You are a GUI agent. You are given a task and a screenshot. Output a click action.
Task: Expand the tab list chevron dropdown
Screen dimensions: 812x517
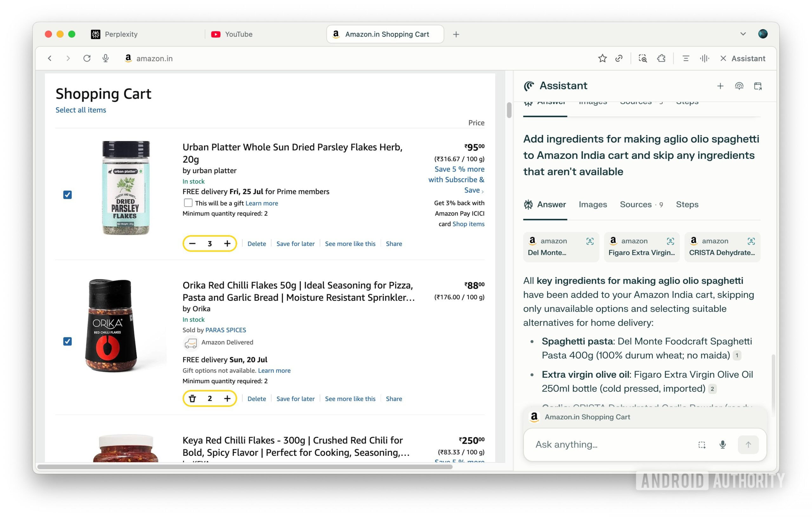[x=743, y=34]
